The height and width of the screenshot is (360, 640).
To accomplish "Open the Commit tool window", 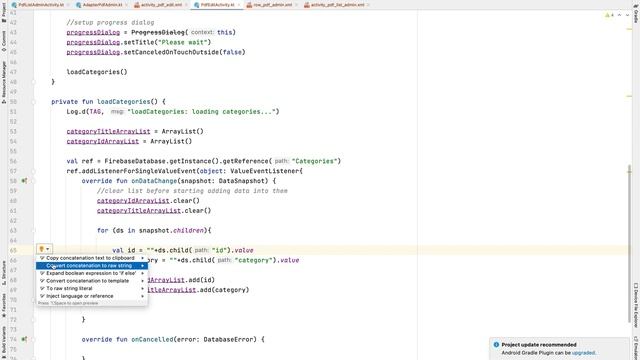I will (x=4, y=41).
